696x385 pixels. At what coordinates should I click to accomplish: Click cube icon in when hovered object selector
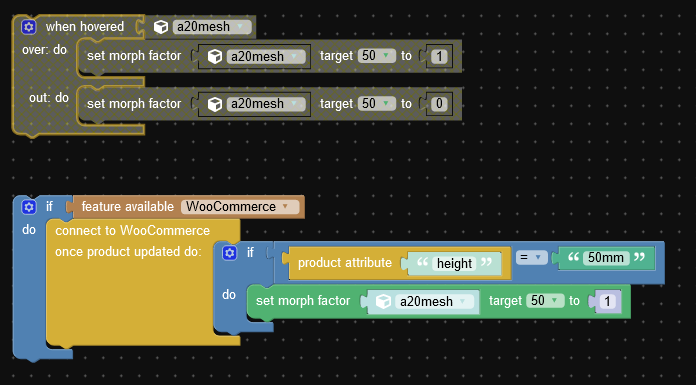(161, 27)
